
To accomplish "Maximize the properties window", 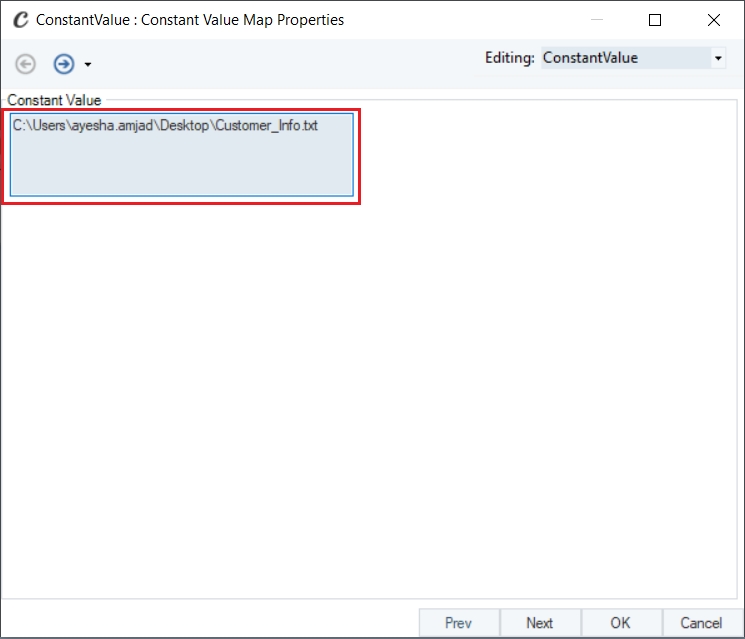I will [655, 20].
